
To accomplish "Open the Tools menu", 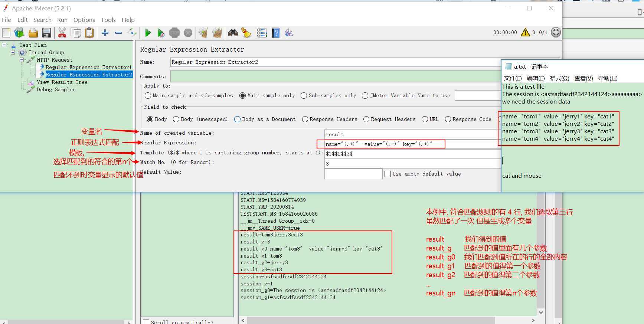I will 108,20.
